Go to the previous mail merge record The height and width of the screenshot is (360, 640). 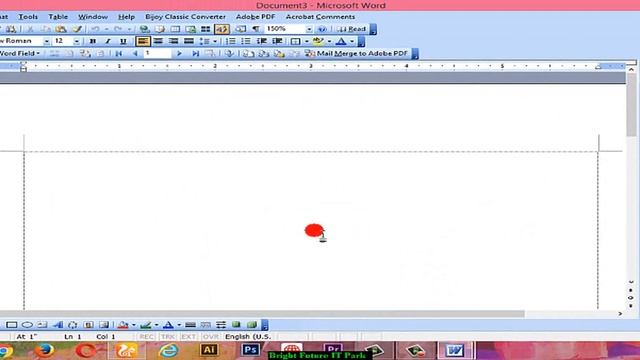[x=135, y=53]
